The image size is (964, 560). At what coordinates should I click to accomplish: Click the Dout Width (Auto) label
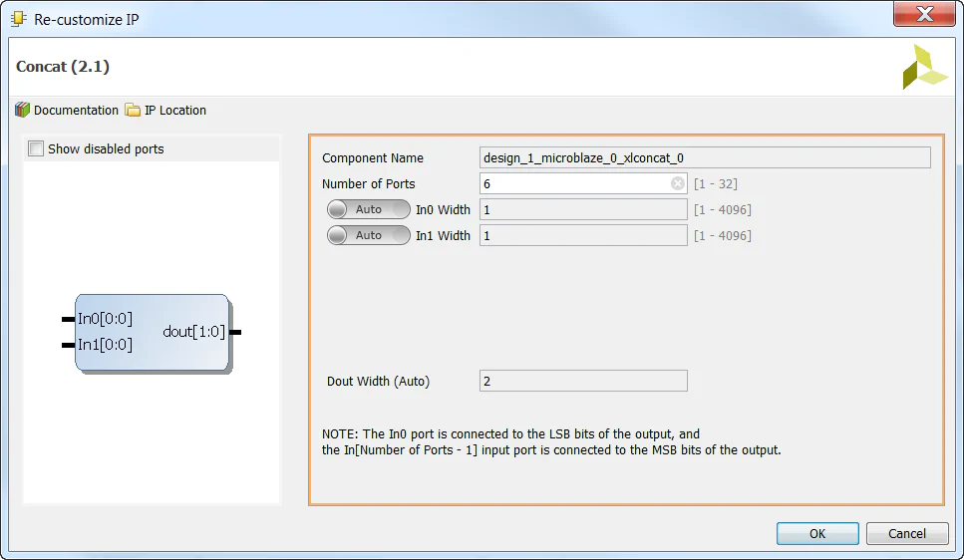378,381
